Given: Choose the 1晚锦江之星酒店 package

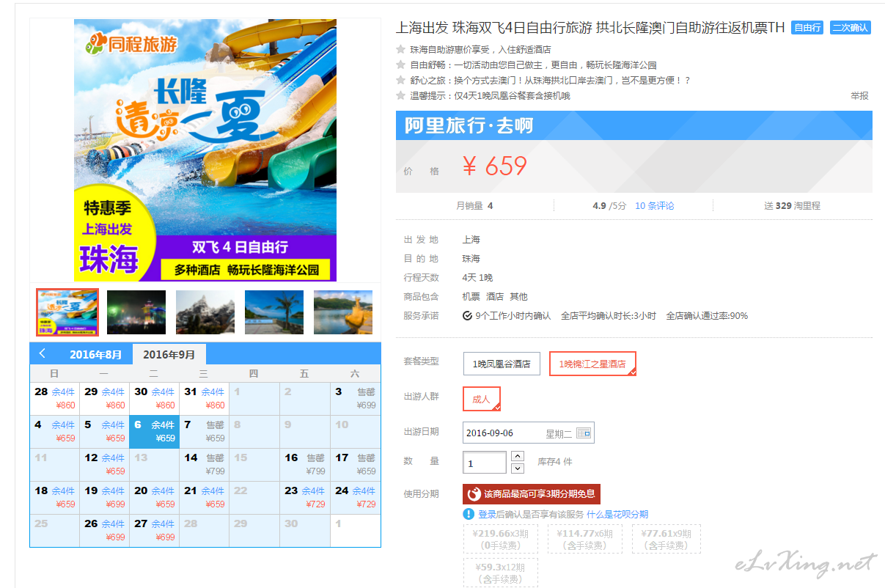Looking at the screenshot, I should click(592, 364).
